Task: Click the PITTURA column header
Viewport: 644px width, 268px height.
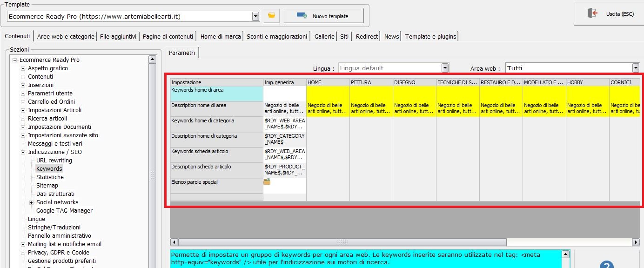Action: tap(371, 82)
